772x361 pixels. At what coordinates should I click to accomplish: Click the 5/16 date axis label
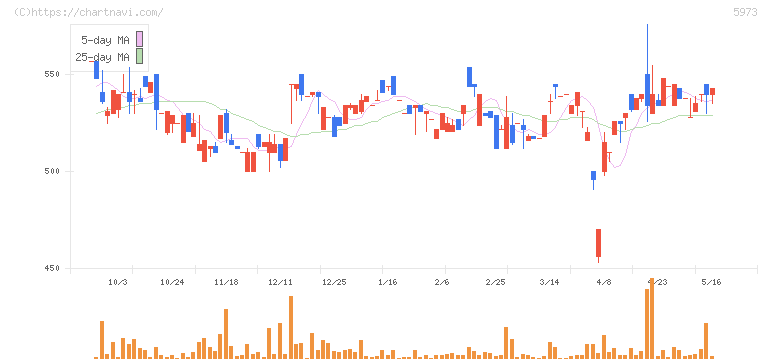(711, 282)
